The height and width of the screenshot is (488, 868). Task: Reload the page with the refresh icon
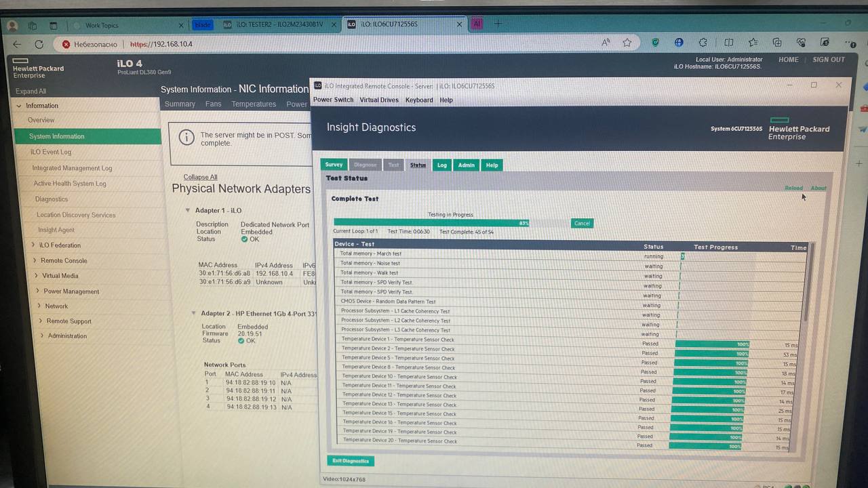tap(39, 44)
